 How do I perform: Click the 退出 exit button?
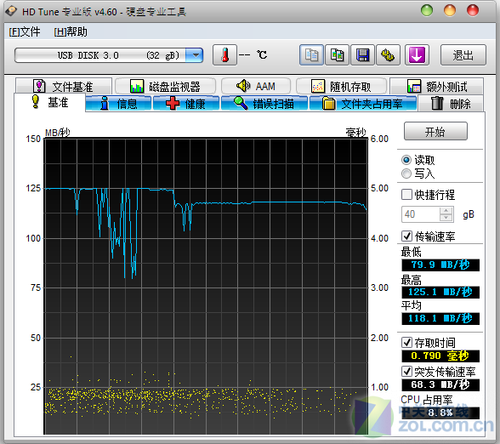pyautogui.click(x=463, y=55)
